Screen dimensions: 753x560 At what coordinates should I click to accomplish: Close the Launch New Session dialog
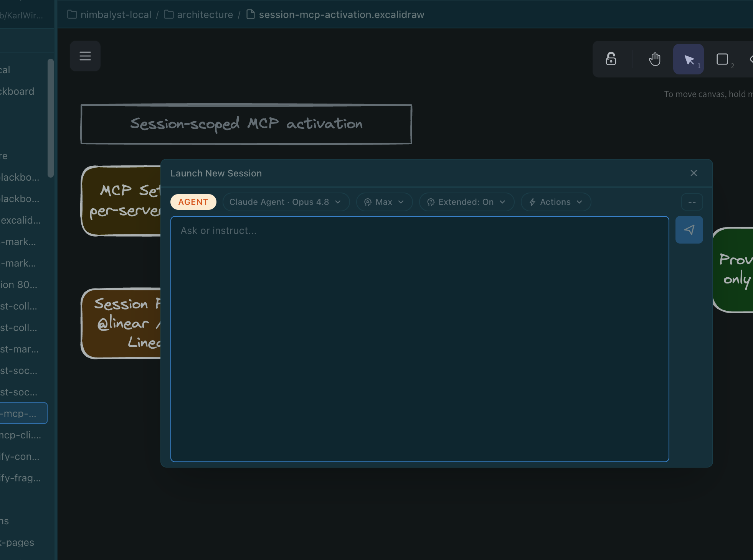694,173
